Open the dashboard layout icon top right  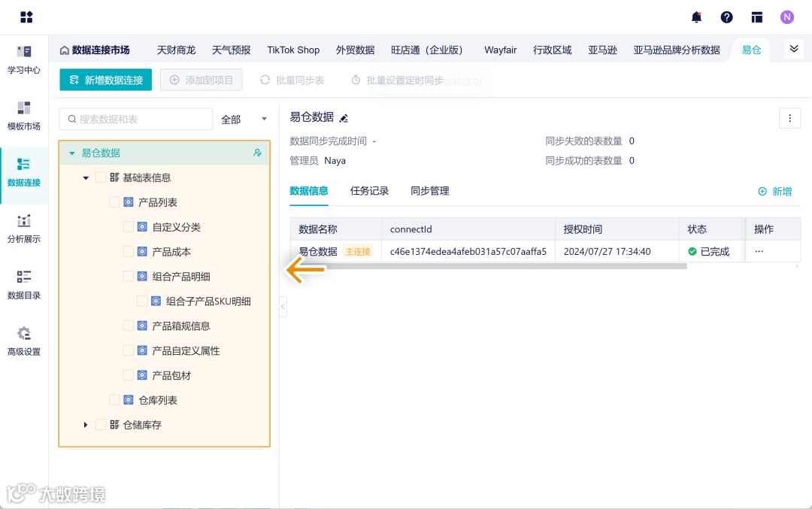tap(757, 17)
